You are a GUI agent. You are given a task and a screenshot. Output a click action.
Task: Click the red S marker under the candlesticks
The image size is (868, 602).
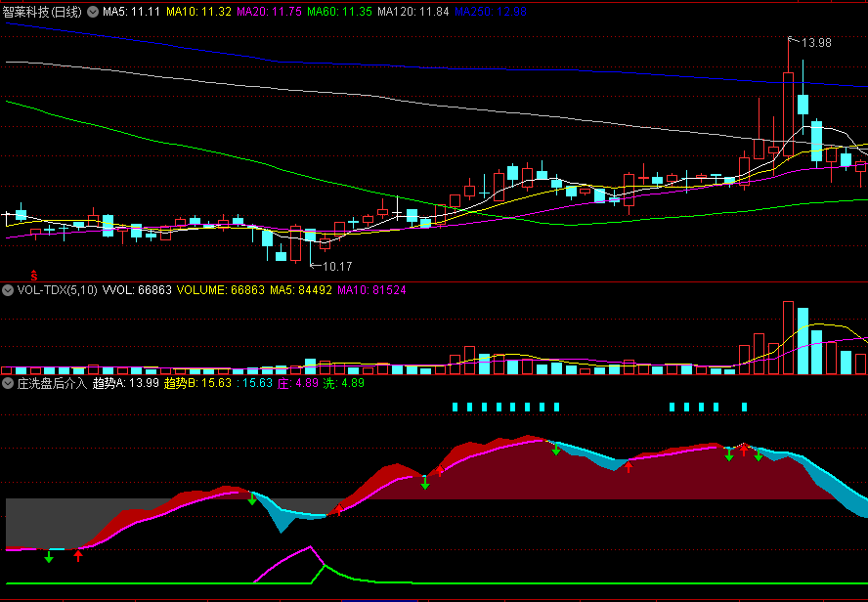click(x=34, y=275)
